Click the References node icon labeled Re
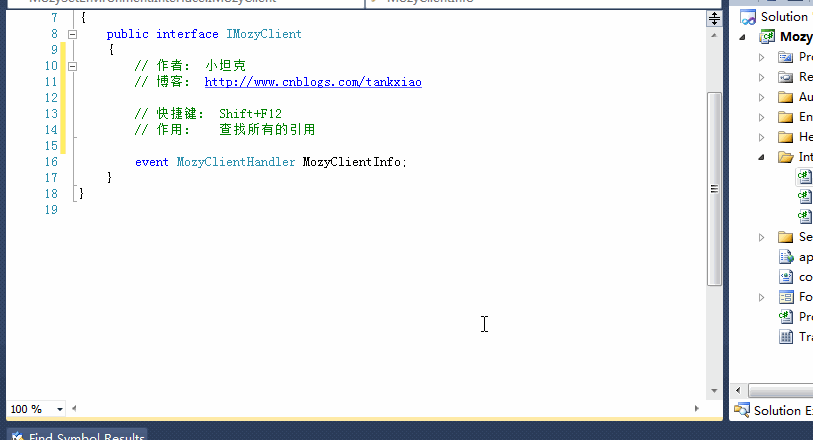This screenshot has height=440, width=813. [786, 77]
